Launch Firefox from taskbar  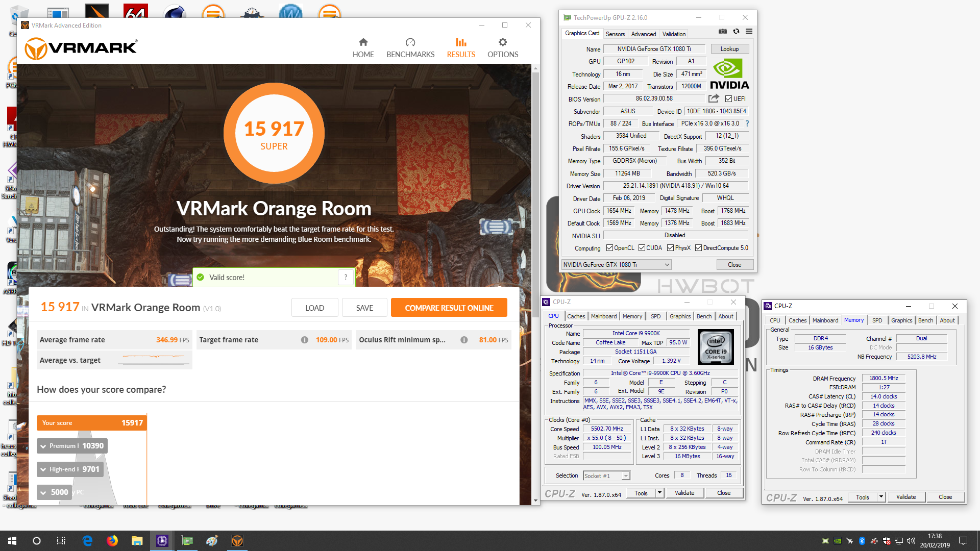coord(112,541)
